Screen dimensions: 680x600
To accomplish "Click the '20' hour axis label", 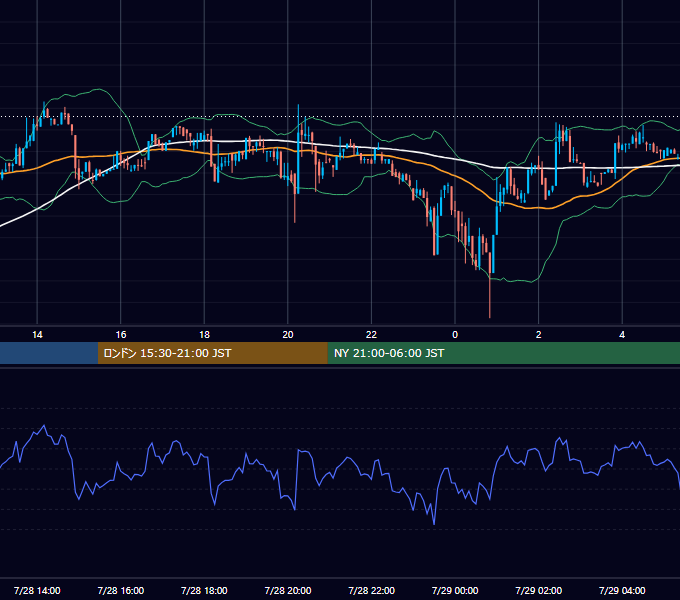I will pyautogui.click(x=288, y=335).
